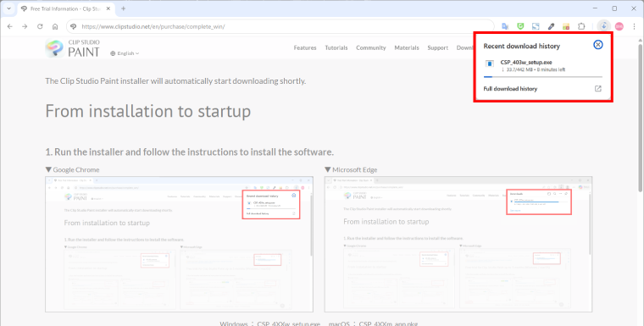
Task: Activate the eyedropper extension icon
Action: tap(551, 26)
